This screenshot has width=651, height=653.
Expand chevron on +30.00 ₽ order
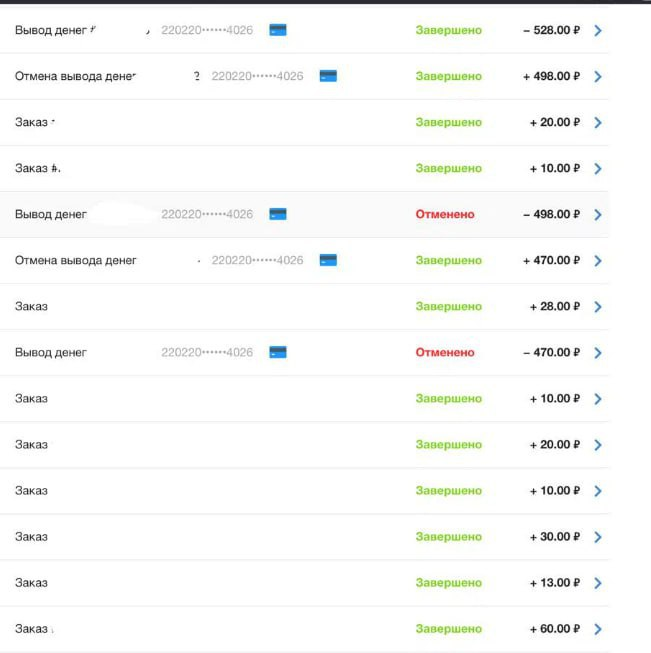click(x=598, y=537)
